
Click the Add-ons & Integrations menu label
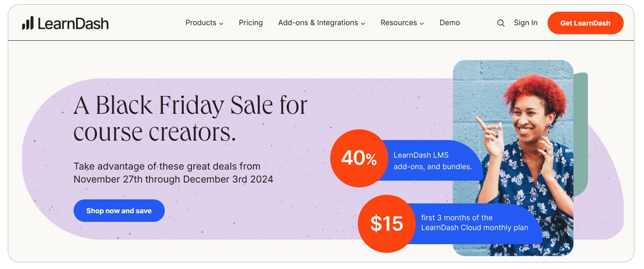pyautogui.click(x=318, y=23)
